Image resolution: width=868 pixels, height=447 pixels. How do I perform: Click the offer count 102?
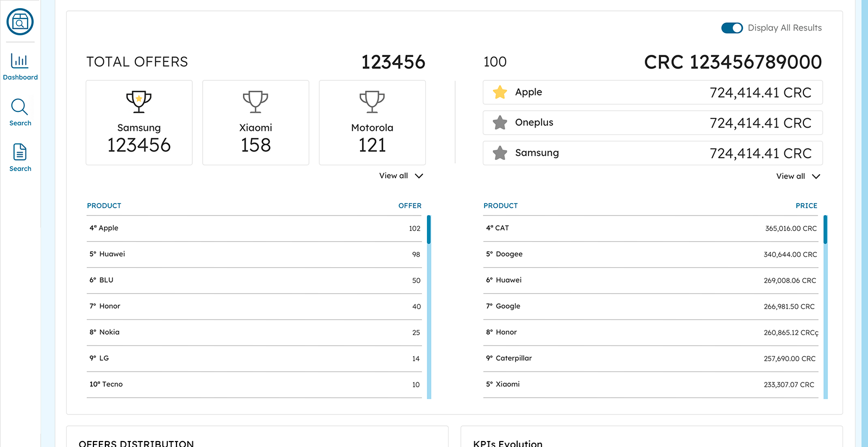click(x=415, y=229)
